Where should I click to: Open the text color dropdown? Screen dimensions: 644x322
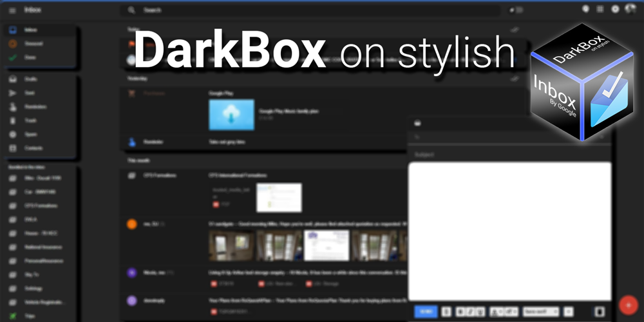tap(496, 312)
